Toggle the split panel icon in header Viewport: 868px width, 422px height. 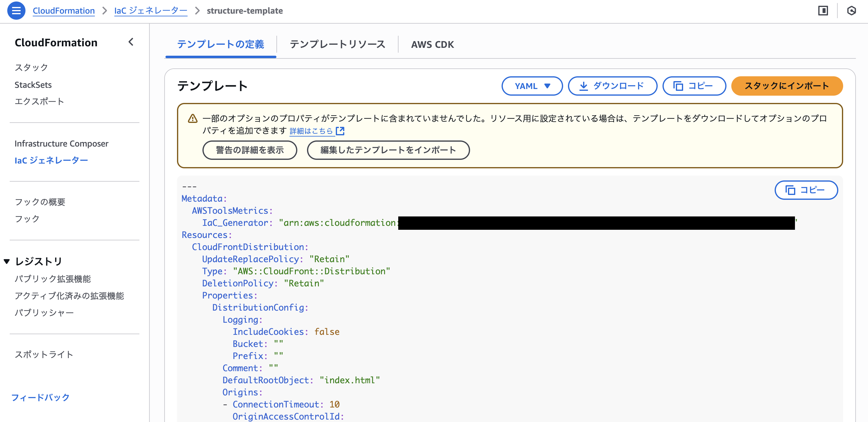coord(823,11)
